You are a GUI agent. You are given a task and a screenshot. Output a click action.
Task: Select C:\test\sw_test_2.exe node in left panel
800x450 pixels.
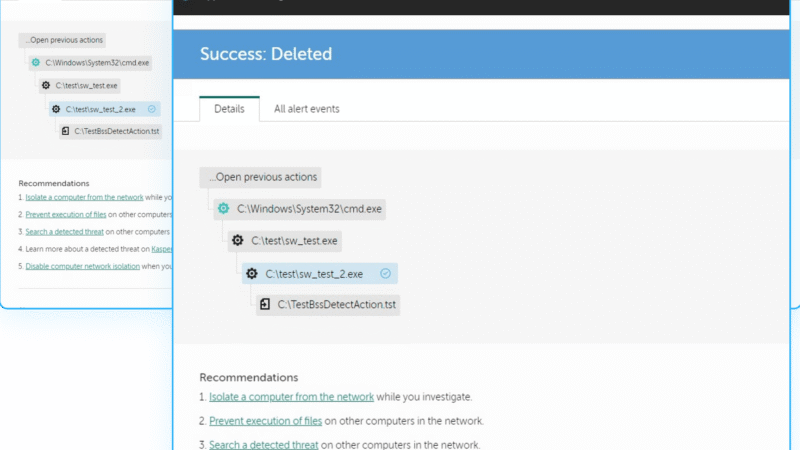tap(105, 109)
